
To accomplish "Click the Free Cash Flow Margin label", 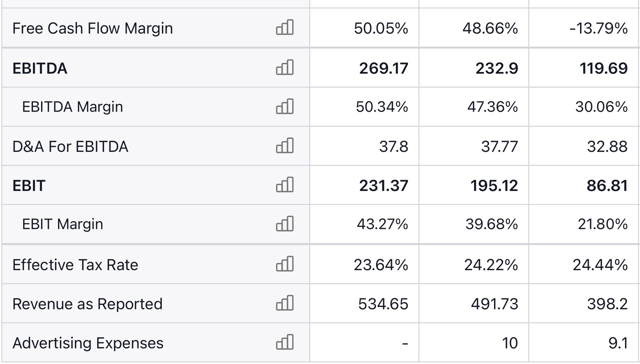I will pos(92,28).
